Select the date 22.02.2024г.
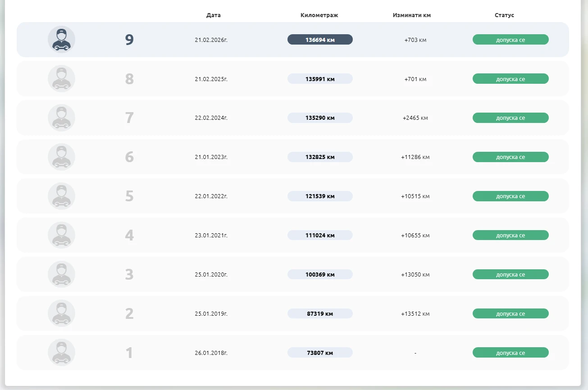 point(211,118)
